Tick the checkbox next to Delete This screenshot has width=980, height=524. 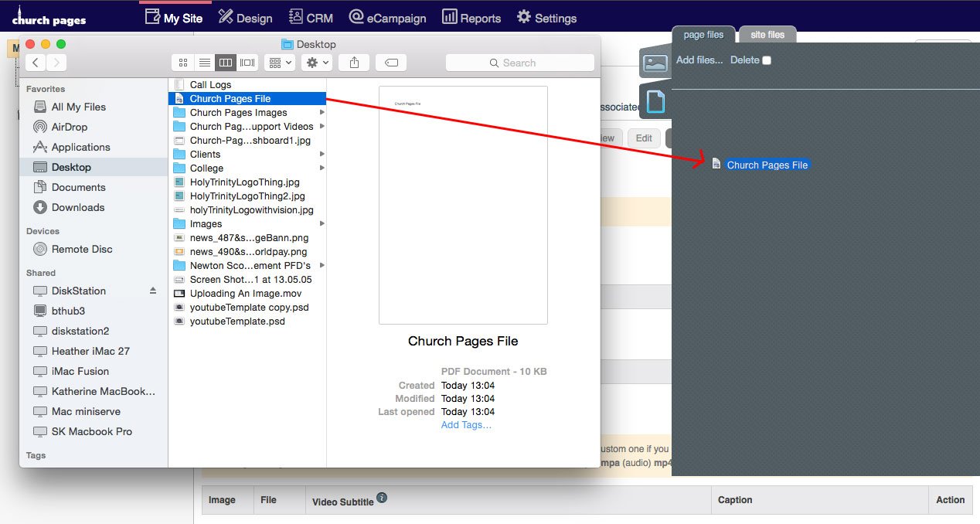point(767,60)
